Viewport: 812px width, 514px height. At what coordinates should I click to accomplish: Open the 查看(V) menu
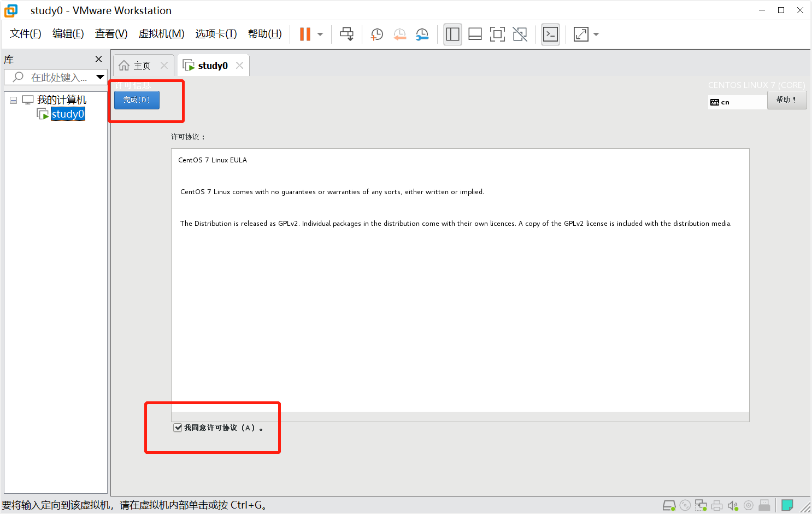coord(111,34)
